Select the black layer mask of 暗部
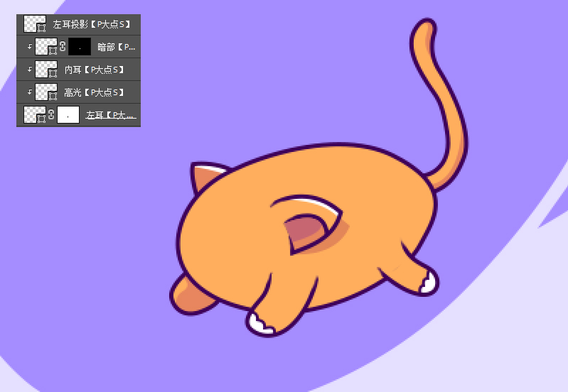Viewport: 568px width, 392px height. click(80, 47)
